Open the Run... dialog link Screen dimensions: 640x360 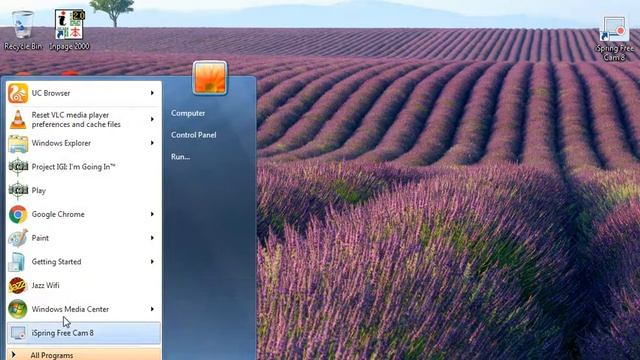point(180,156)
